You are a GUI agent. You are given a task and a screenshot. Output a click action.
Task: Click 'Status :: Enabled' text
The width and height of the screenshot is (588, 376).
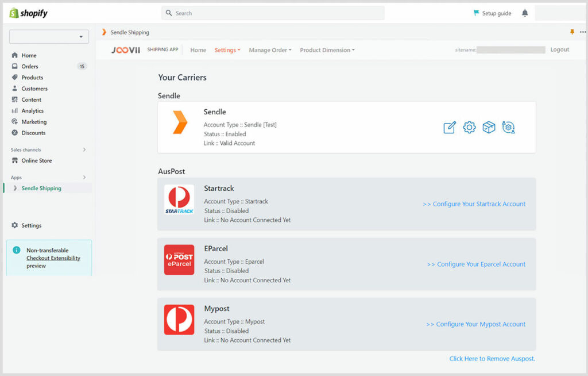coord(225,134)
